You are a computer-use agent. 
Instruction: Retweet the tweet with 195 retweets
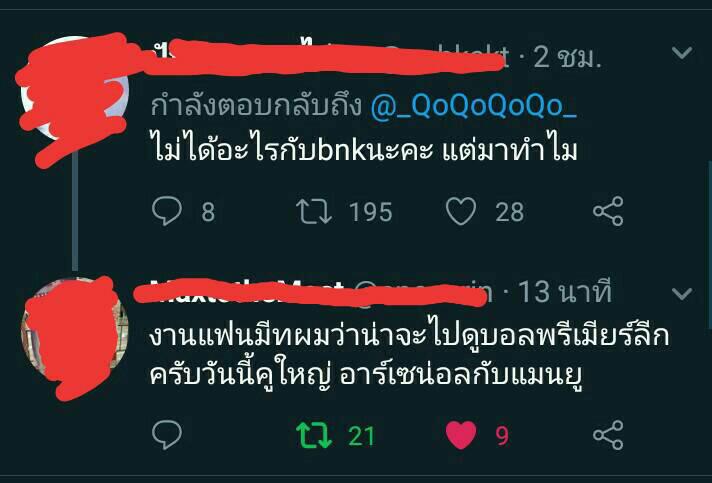[x=314, y=212]
